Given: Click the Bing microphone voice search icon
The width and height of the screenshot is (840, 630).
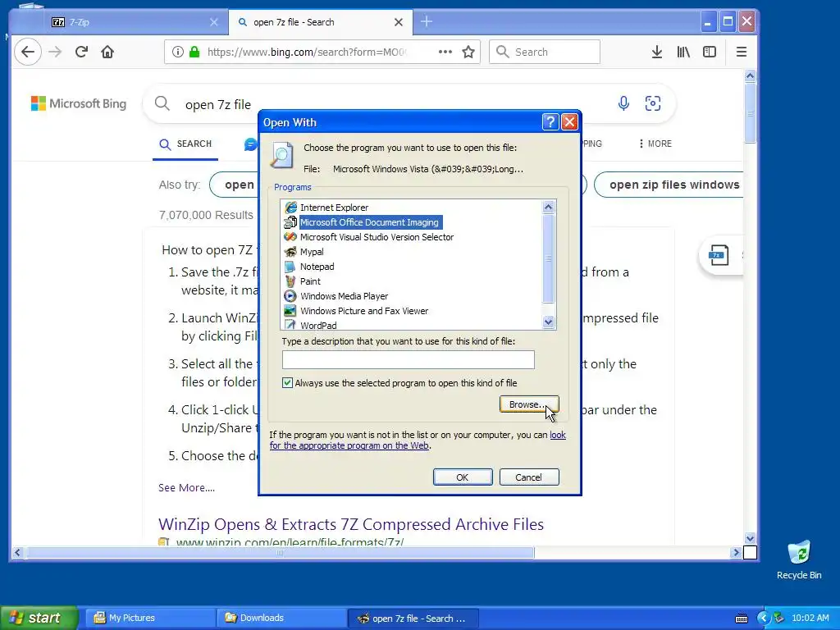Looking at the screenshot, I should tap(623, 103).
